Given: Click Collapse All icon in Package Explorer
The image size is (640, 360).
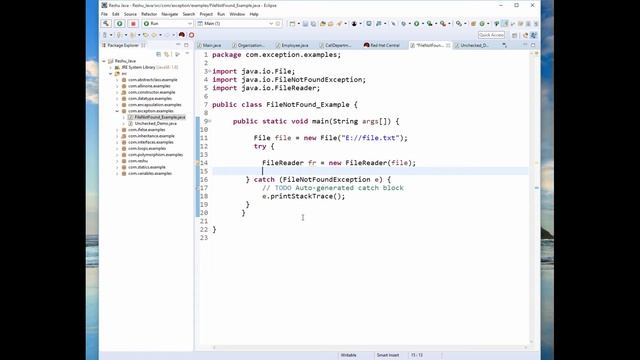Looking at the screenshot, I should point(158,54).
